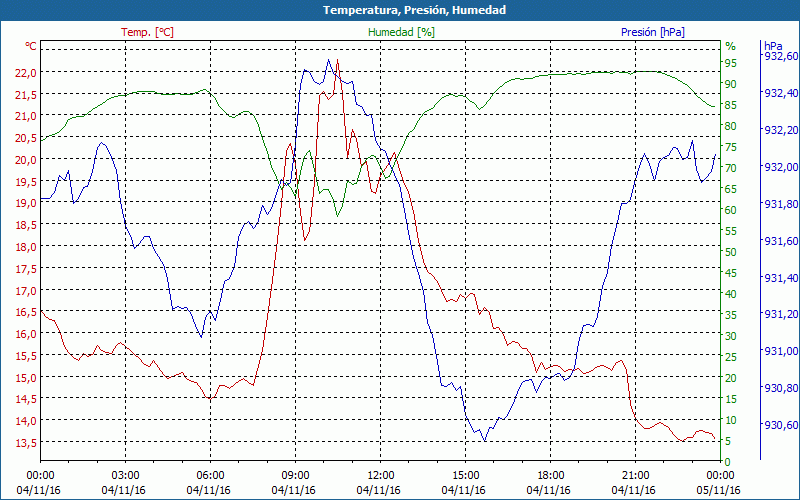Click the green '10' humidity axis value
The width and height of the screenshot is (800, 500).
tap(731, 420)
